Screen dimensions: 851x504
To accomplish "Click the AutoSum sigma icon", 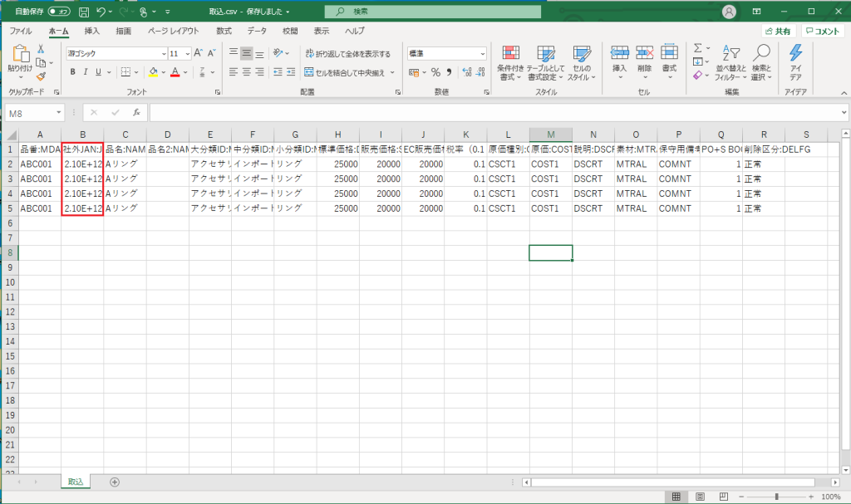I will (698, 48).
